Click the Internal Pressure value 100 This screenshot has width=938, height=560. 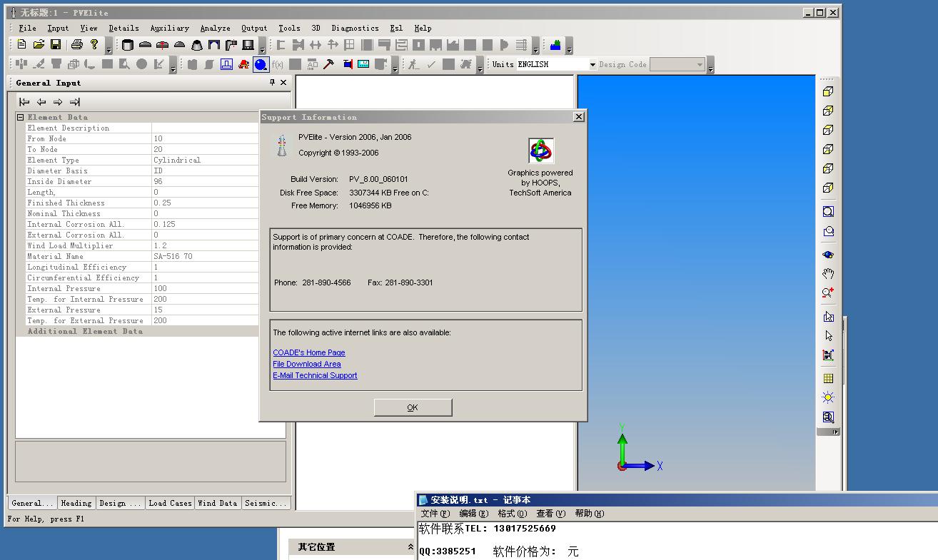(205, 288)
